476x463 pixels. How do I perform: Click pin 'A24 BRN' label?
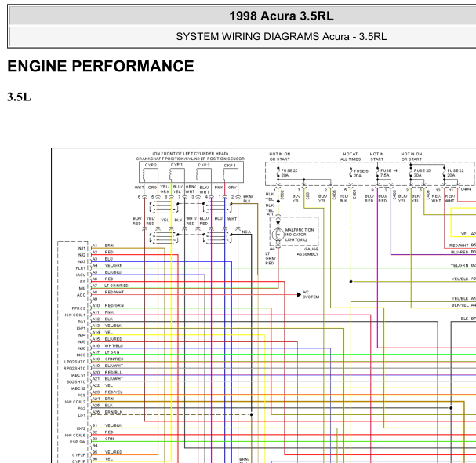(x=103, y=399)
